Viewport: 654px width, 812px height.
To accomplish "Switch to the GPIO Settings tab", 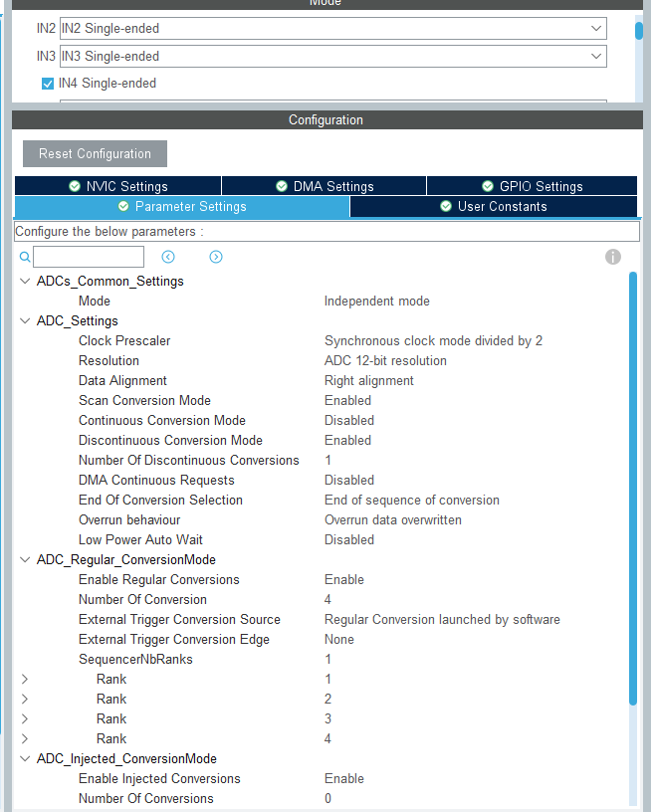I will 532,186.
